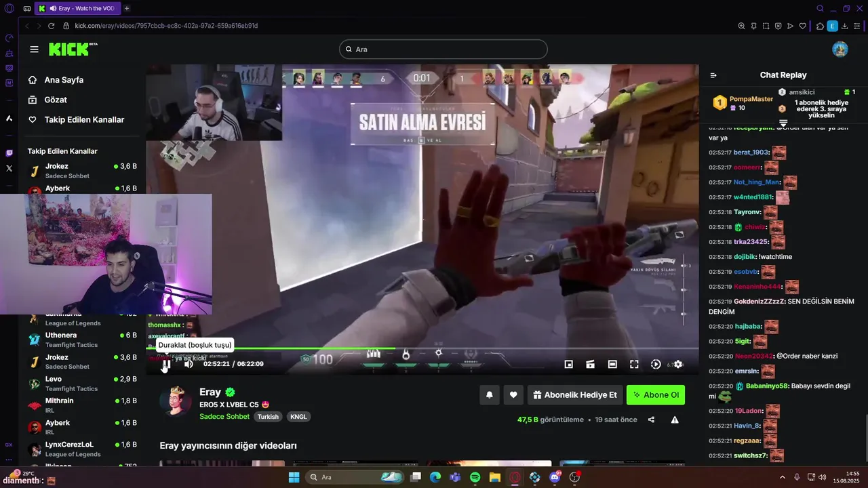Image resolution: width=868 pixels, height=488 pixels.
Task: Open Opera easy setup menu icon
Action: point(856,26)
